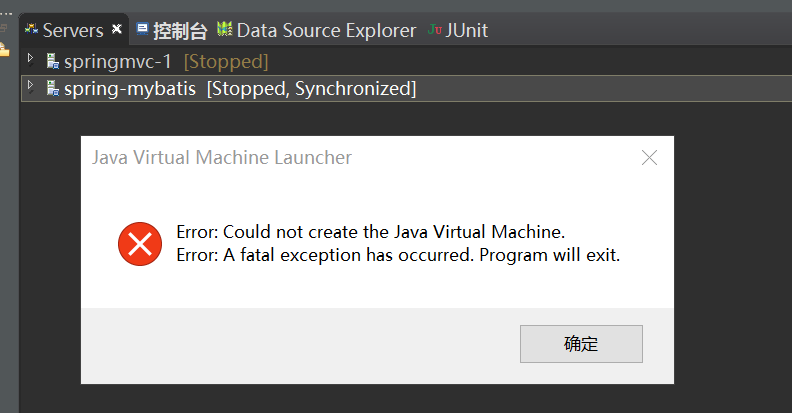Screen dimensions: 792x413
Task: Expand the springmvc-1 server node
Action: coord(30,59)
